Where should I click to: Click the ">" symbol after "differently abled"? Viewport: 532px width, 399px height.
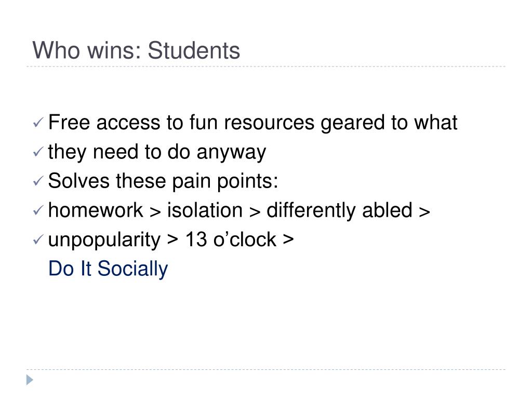424,211
